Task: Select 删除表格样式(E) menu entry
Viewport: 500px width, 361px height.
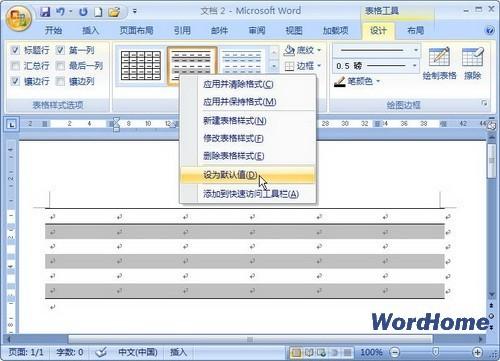Action: coord(248,156)
